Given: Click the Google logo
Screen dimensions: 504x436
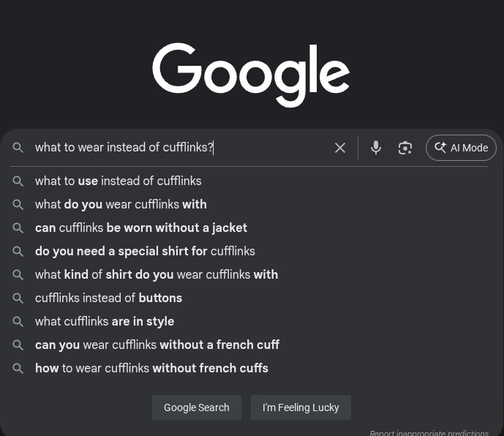Looking at the screenshot, I should pos(251,73).
